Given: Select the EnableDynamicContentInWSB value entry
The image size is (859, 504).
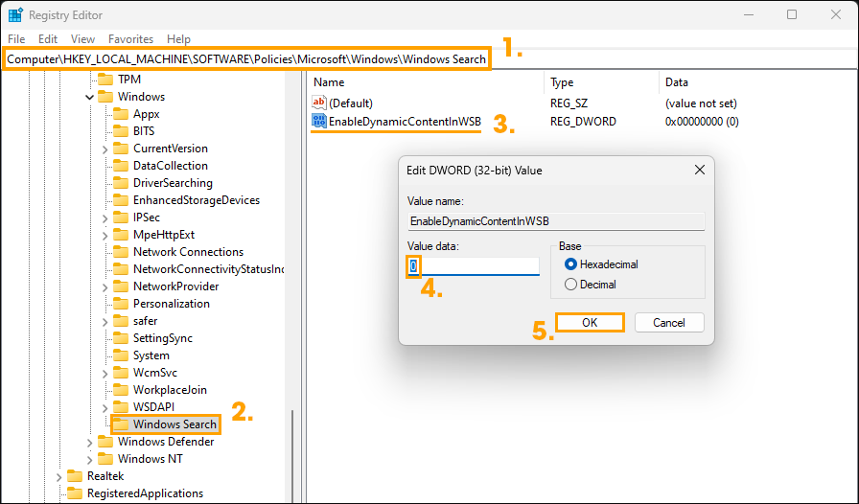Looking at the screenshot, I should (x=405, y=122).
